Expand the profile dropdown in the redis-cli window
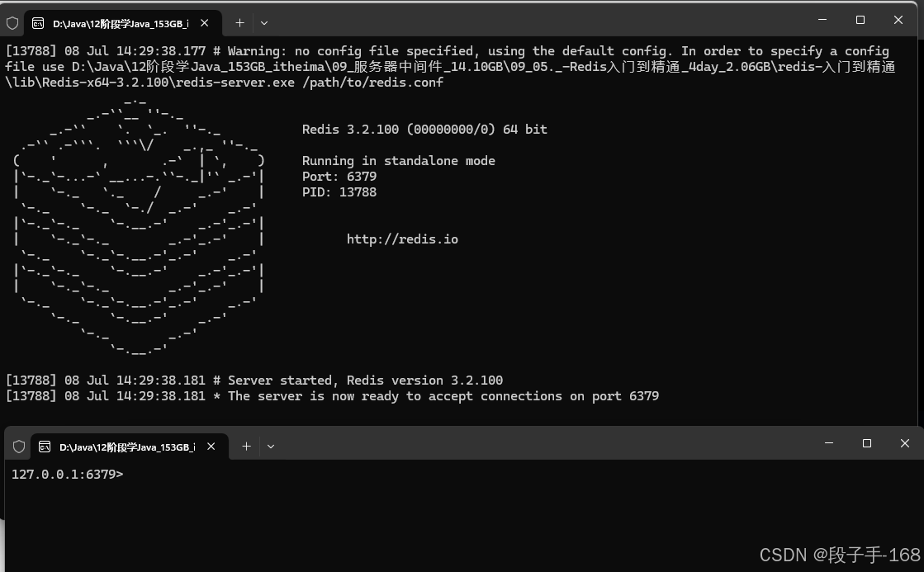This screenshot has height=572, width=924. [x=271, y=447]
